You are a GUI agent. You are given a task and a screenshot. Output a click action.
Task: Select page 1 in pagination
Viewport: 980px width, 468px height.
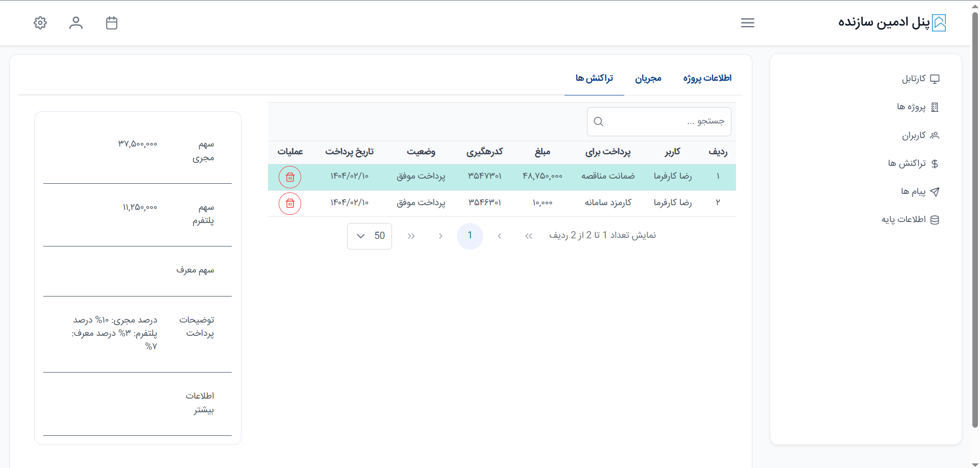coord(470,236)
